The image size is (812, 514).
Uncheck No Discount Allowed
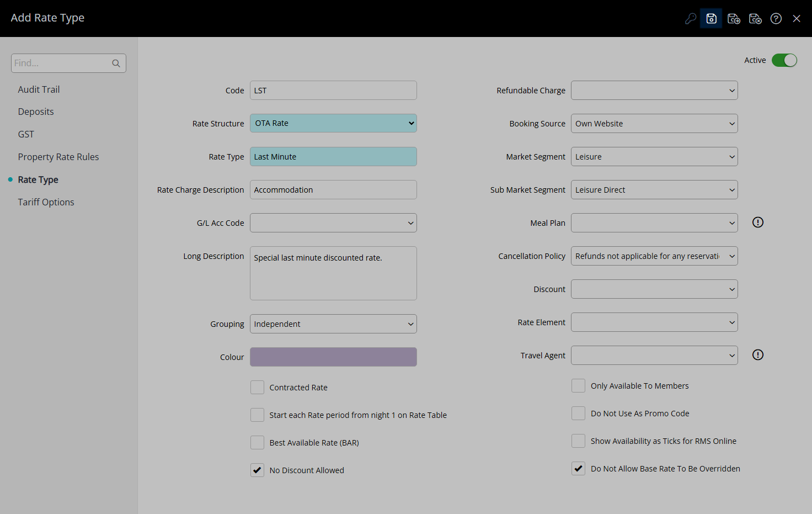[257, 470]
